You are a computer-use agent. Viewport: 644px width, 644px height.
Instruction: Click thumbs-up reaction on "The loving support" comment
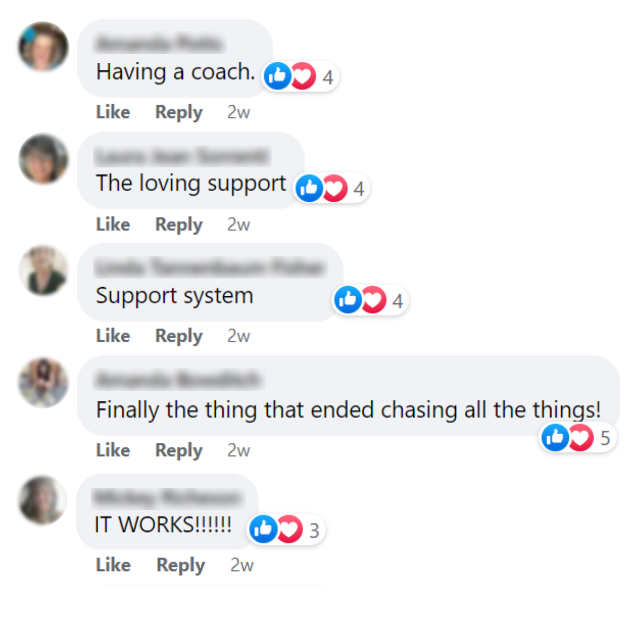coord(309,188)
